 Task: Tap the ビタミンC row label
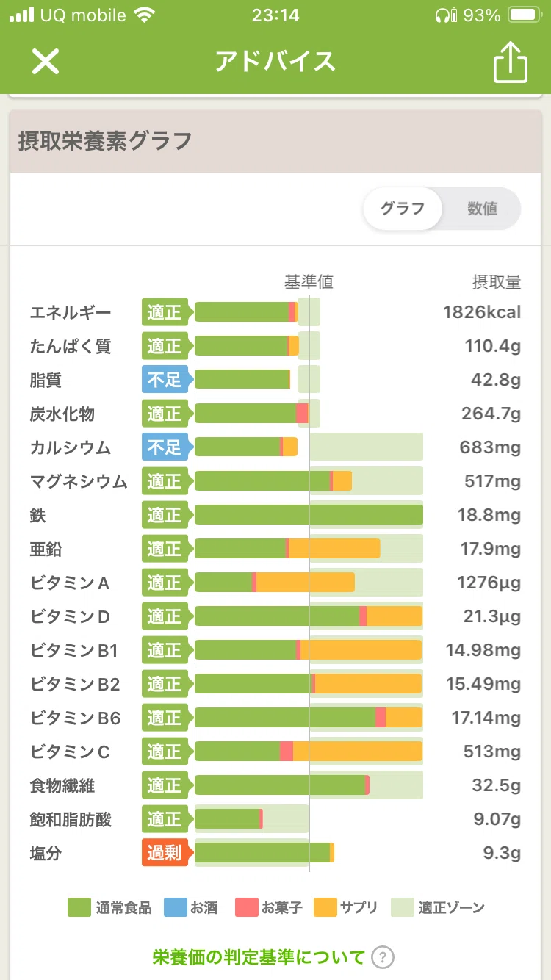pyautogui.click(x=70, y=752)
